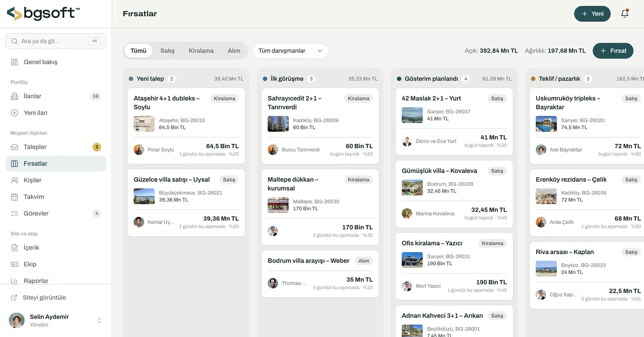Viewport: 644px width, 337px height.
Task: Click the Maltepe BG-26030 listing thumbnail
Action: [278, 205]
